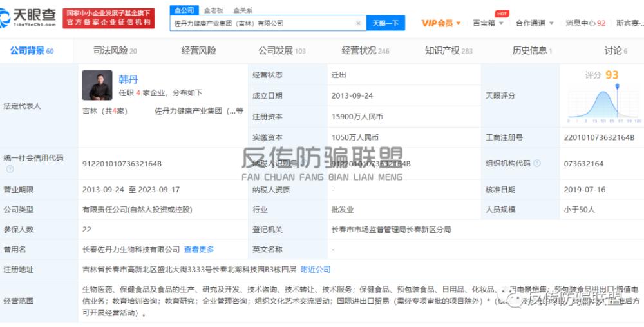Viewport: 644px width, 327px height.
Task: Click the help icon next to 组织机构代码
Action: 536,163
